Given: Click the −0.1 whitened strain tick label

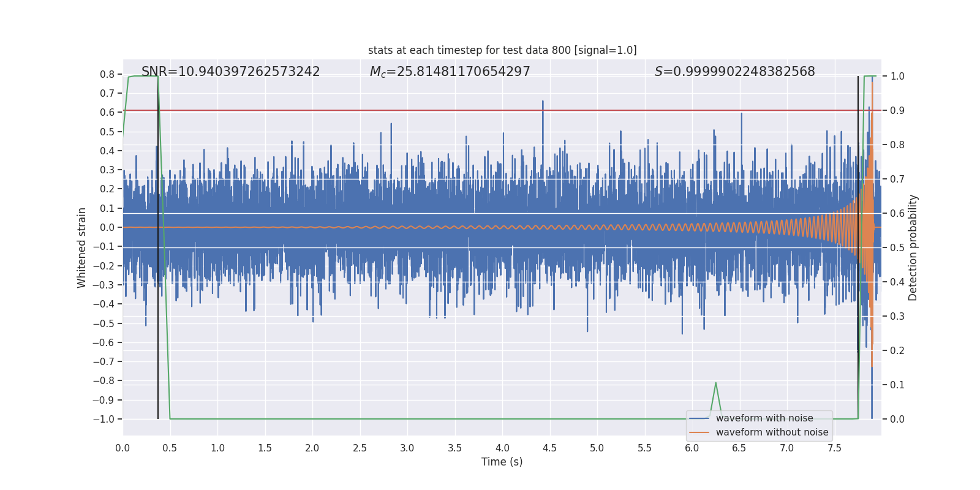Looking at the screenshot, I should click(104, 247).
